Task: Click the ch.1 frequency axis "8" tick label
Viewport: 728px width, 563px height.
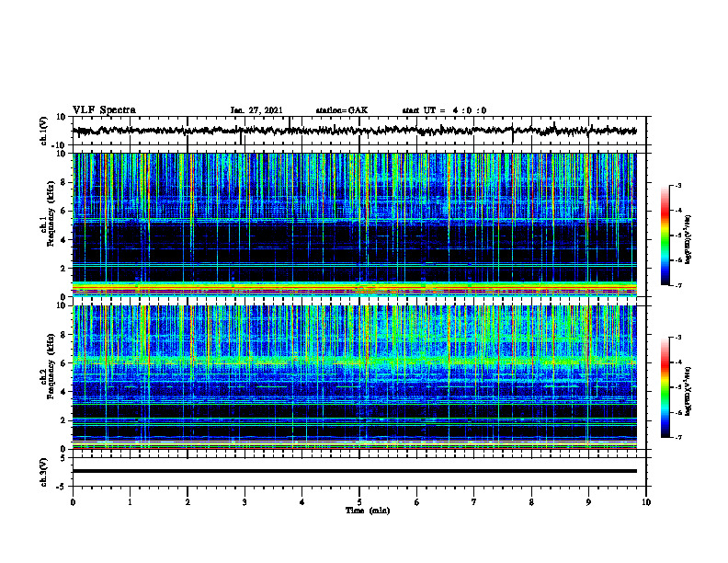Action: 63,182
